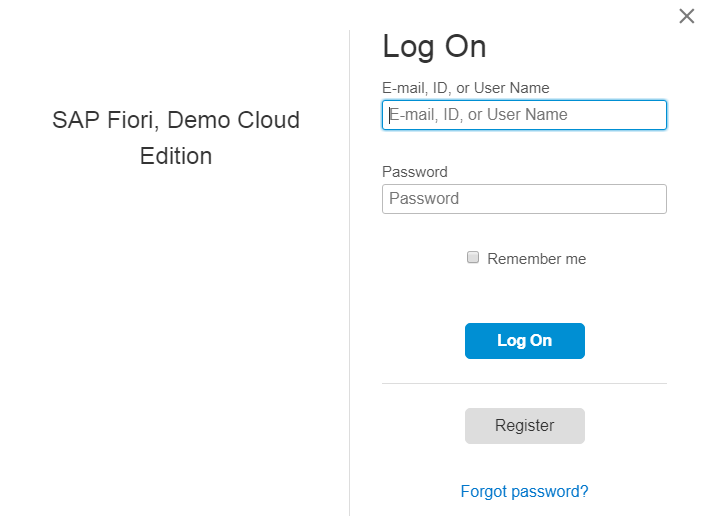Click the Remember me label text
The height and width of the screenshot is (519, 702).
pos(536,259)
